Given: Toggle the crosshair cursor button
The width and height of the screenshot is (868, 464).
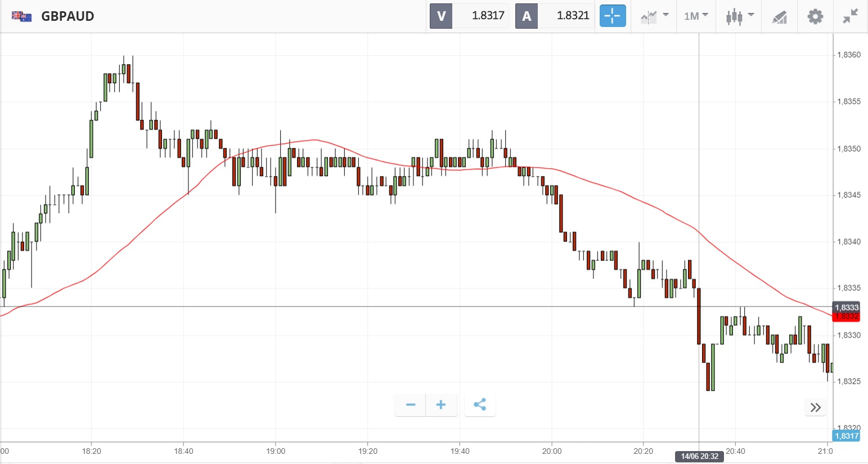Looking at the screenshot, I should click(x=612, y=16).
